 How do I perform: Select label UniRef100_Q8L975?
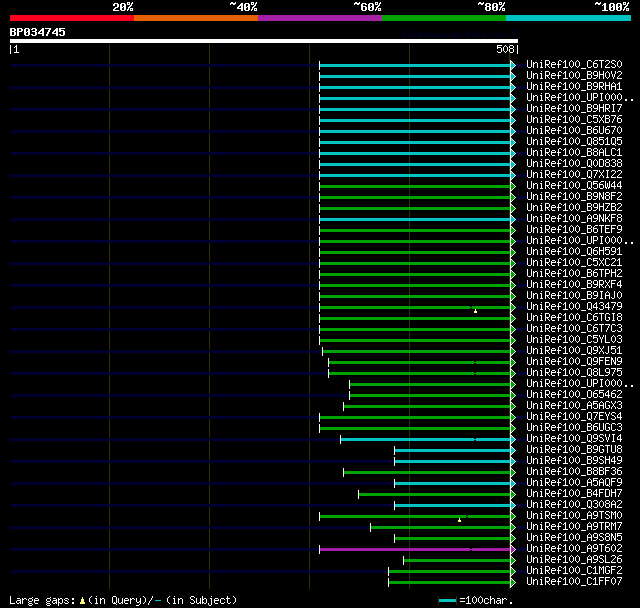[x=574, y=373]
